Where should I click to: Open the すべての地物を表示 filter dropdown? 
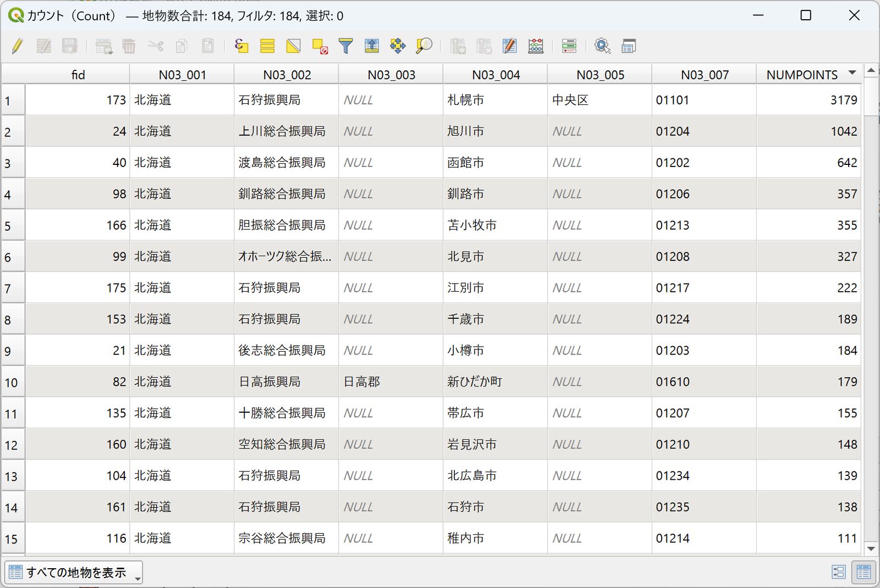click(x=74, y=573)
